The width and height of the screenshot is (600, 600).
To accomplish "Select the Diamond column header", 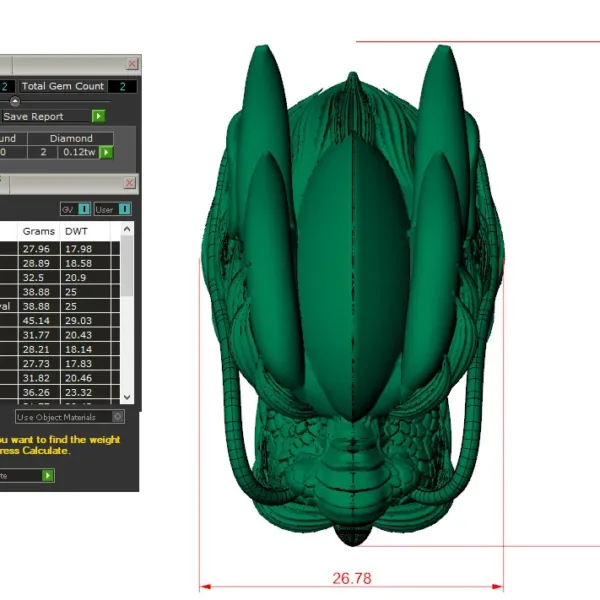I will coord(71,138).
